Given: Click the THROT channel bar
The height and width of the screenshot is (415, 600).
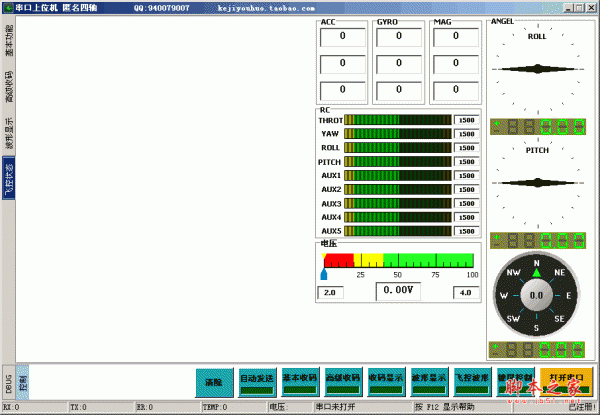Looking at the screenshot, I should tap(398, 120).
